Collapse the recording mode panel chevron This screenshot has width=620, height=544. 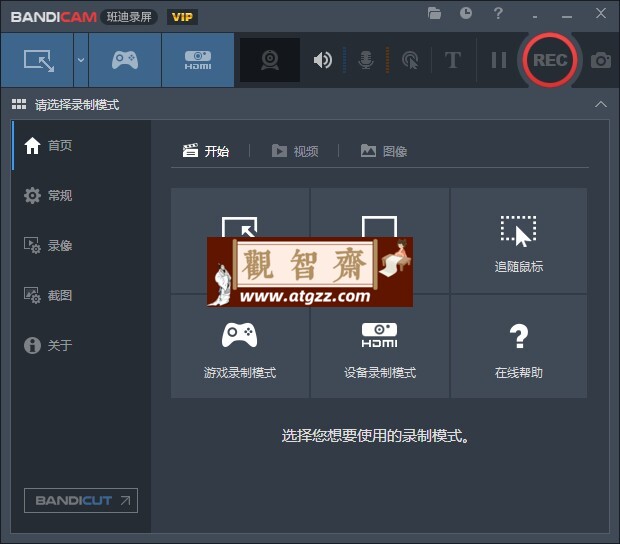click(x=601, y=104)
